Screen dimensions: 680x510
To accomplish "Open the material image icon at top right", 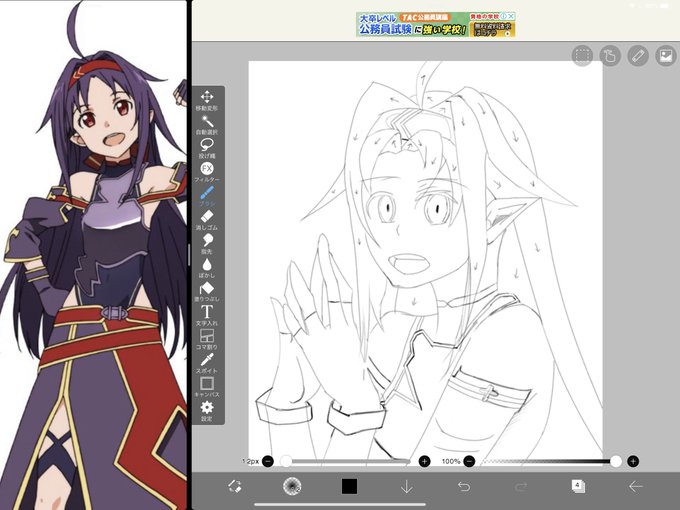I will [666, 56].
